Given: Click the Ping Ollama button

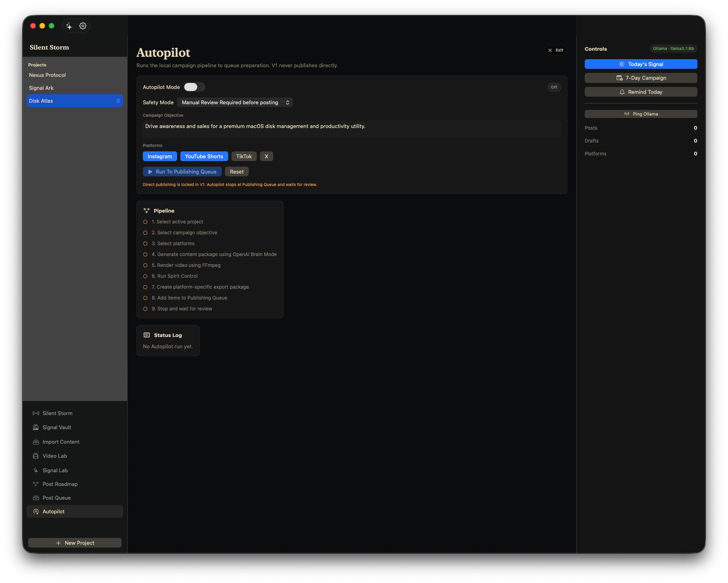Looking at the screenshot, I should 641,114.
